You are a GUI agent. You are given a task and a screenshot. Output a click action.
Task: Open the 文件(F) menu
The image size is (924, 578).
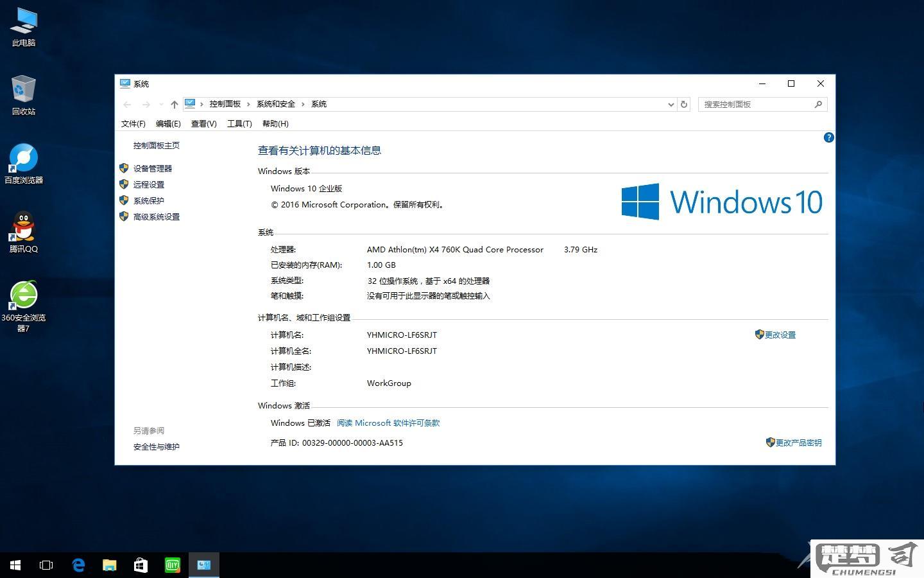coord(133,124)
